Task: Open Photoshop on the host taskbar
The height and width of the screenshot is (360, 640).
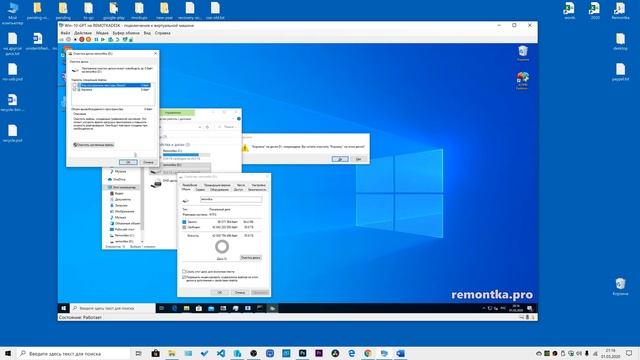Action: 302,353
